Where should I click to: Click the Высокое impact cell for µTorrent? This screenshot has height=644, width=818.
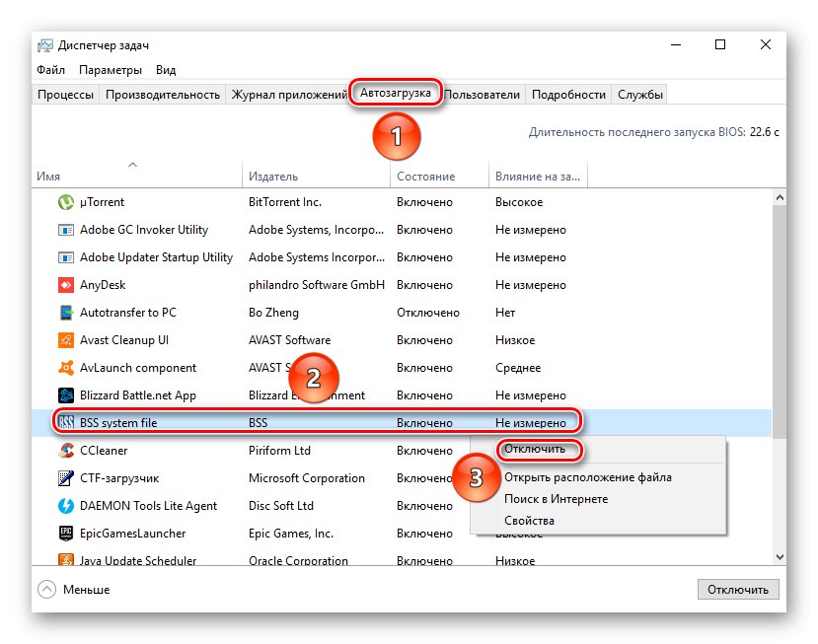519,202
